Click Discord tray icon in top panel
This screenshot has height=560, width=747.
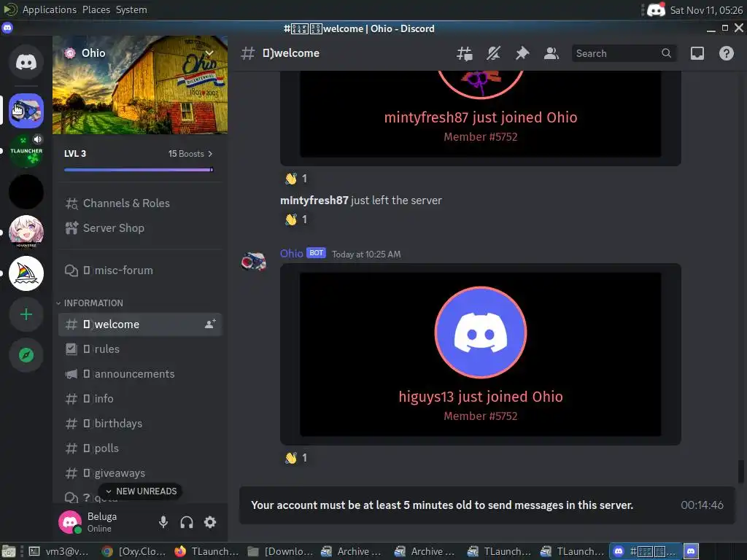tap(656, 10)
